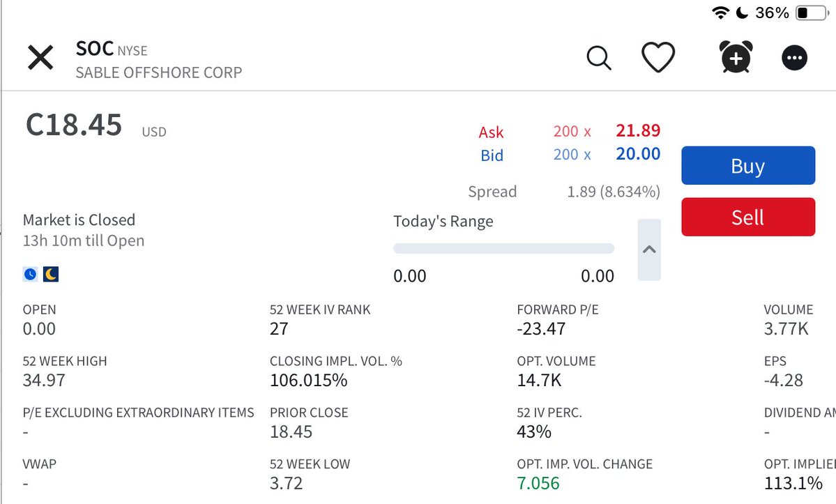
Task: Tap the OPT. VOLUME value 14.7K
Action: click(539, 380)
